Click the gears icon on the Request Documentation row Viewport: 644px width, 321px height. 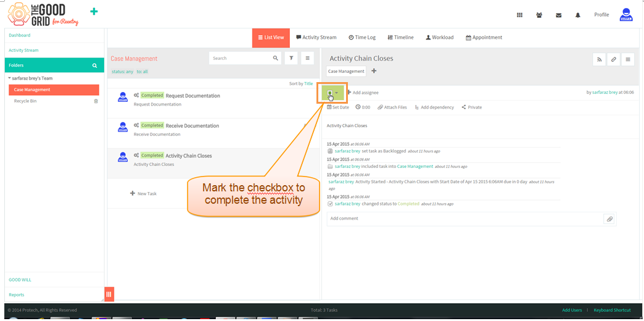[136, 95]
